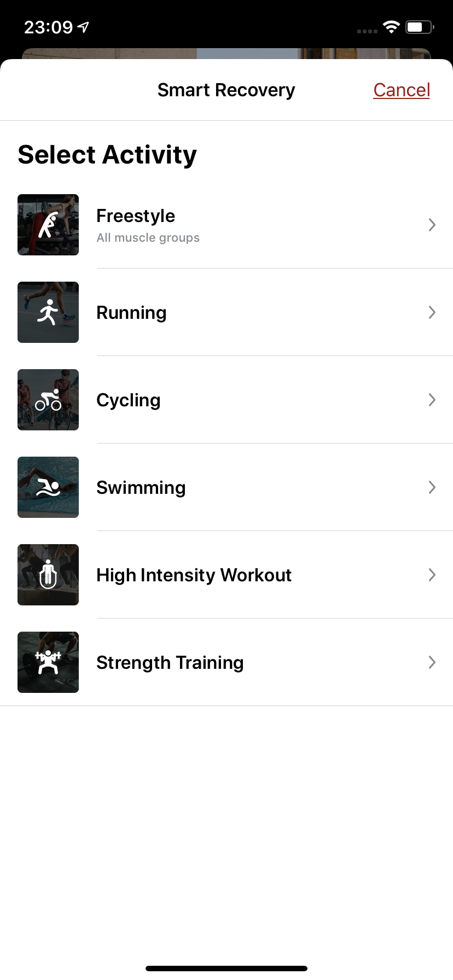Tap the High Intensity jump rope icon
The image size is (453, 980).
pyautogui.click(x=48, y=575)
